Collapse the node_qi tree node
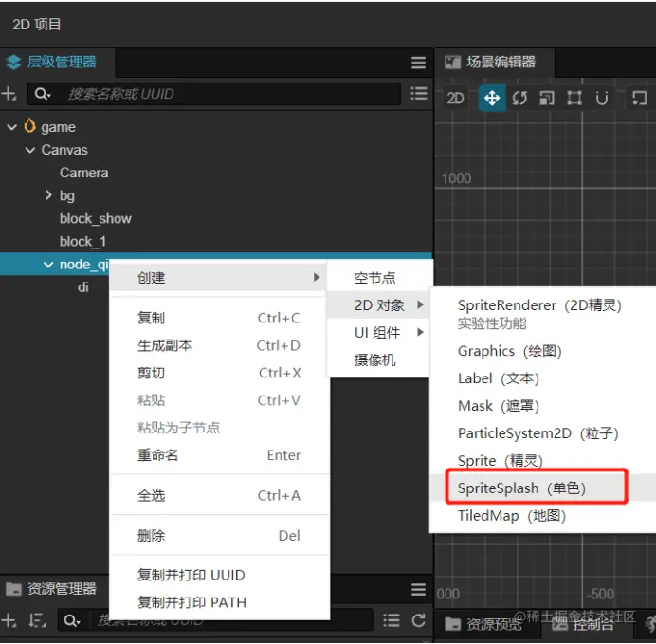 (48, 265)
